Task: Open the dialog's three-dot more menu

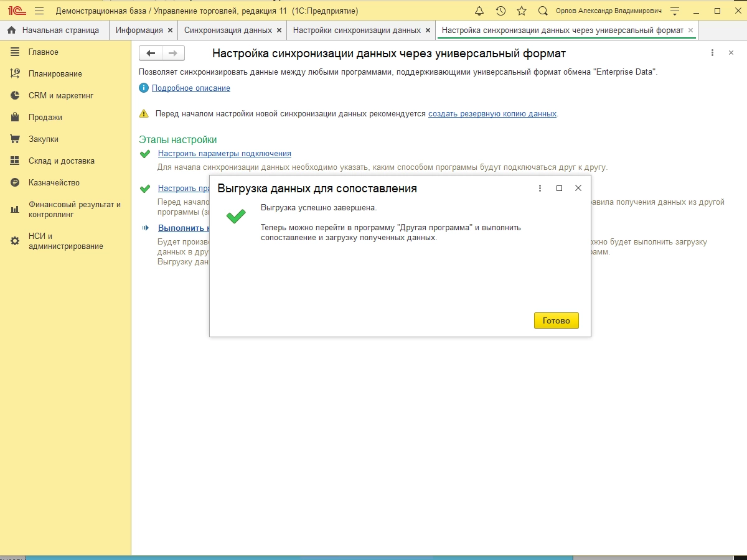Action: 540,188
